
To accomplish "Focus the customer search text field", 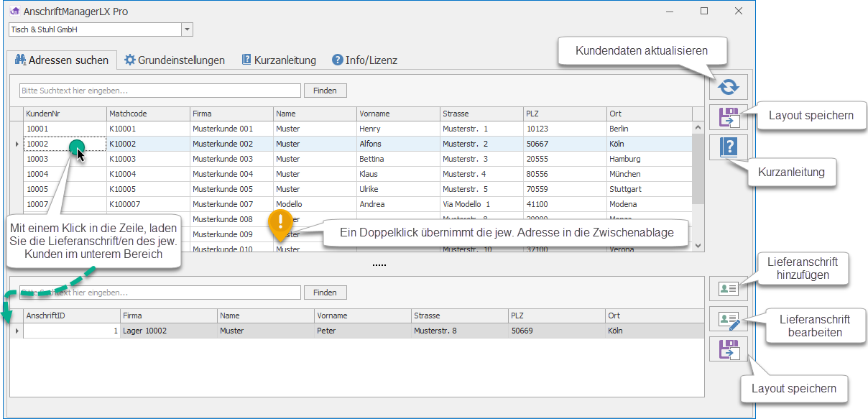I will click(160, 91).
